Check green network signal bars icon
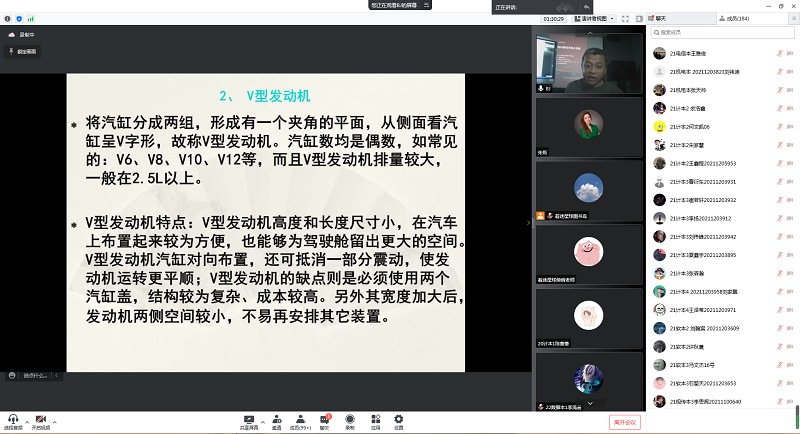This screenshot has height=434, width=800. [31, 18]
